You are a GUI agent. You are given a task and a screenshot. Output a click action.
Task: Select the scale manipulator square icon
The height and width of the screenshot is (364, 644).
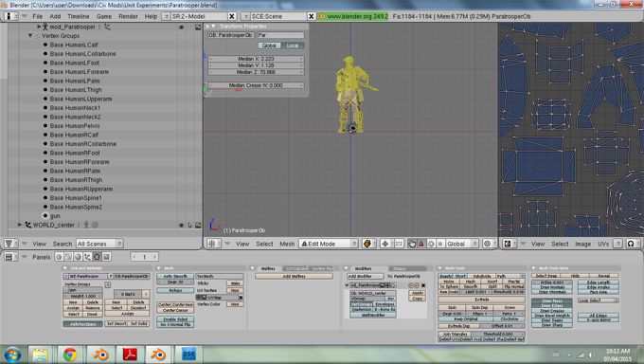coord(440,244)
